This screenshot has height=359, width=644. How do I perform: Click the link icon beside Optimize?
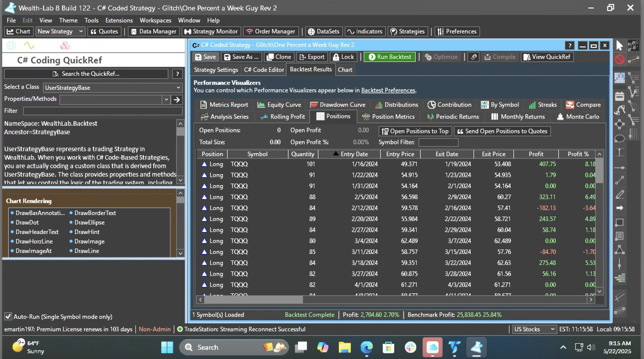tap(474, 57)
